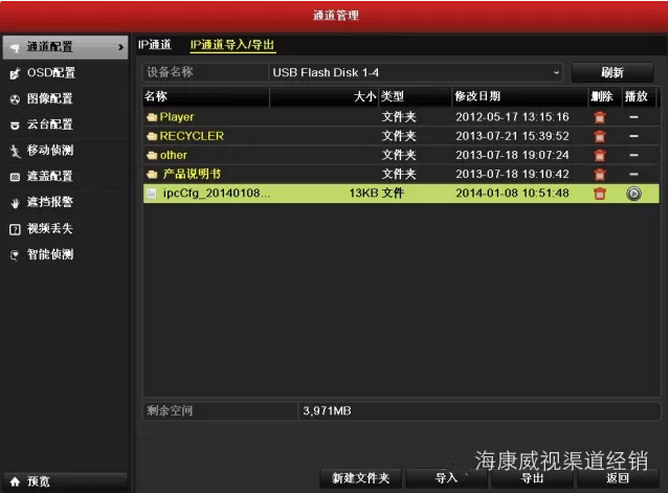This screenshot has width=668, height=493.
Task: Click the 13KB size cell
Action: point(363,193)
